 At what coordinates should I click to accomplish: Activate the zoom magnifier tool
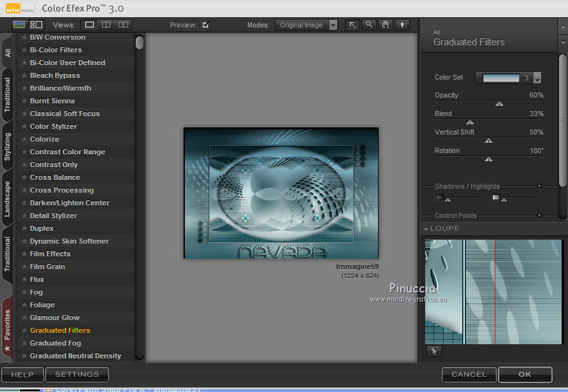[x=368, y=25]
